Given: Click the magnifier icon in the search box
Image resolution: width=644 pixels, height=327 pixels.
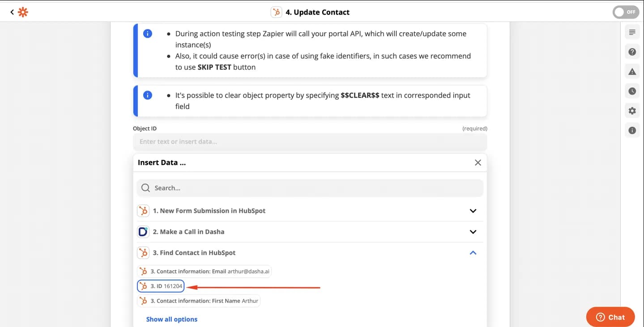Looking at the screenshot, I should tap(145, 188).
